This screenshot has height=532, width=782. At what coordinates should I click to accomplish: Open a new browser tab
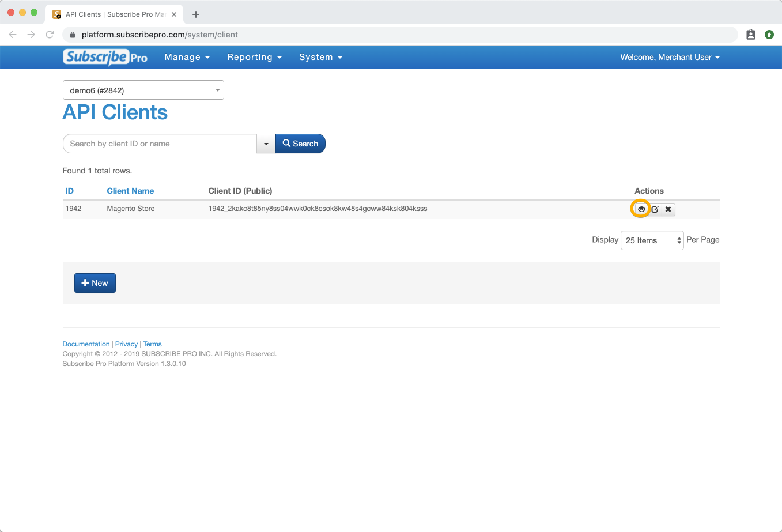pos(196,14)
